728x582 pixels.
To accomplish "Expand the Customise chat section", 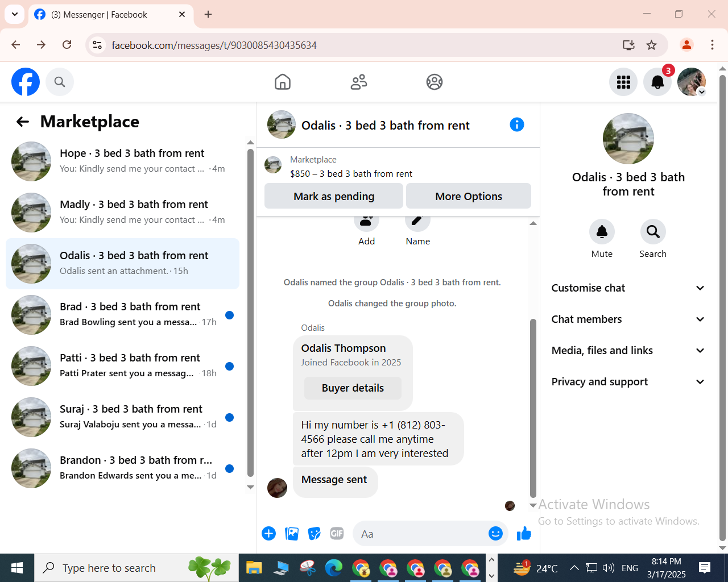I will (628, 288).
